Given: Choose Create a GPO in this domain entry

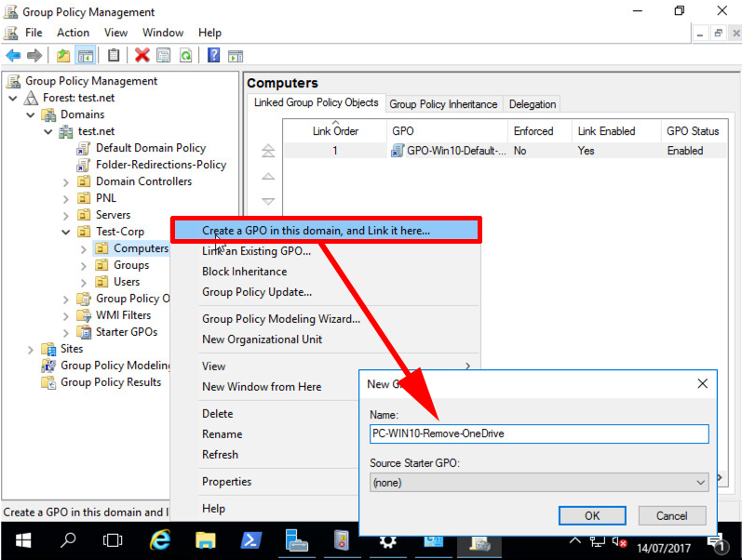Looking at the screenshot, I should [327, 231].
